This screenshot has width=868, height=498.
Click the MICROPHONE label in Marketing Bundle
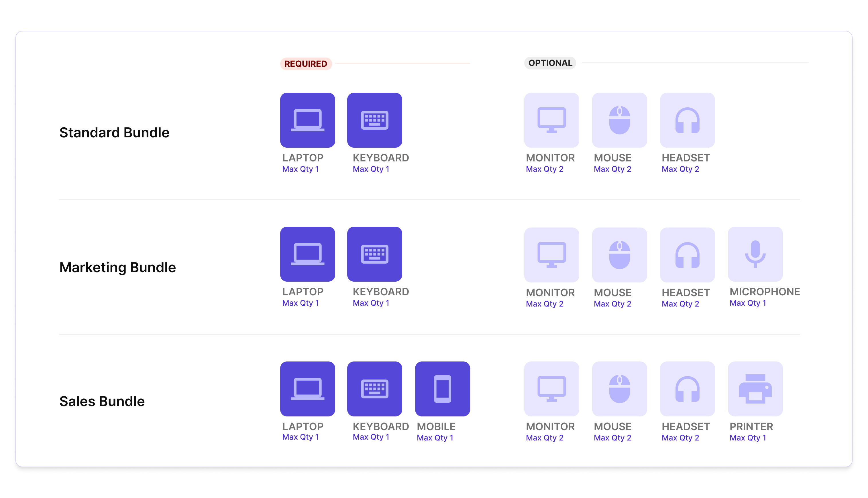click(x=765, y=292)
